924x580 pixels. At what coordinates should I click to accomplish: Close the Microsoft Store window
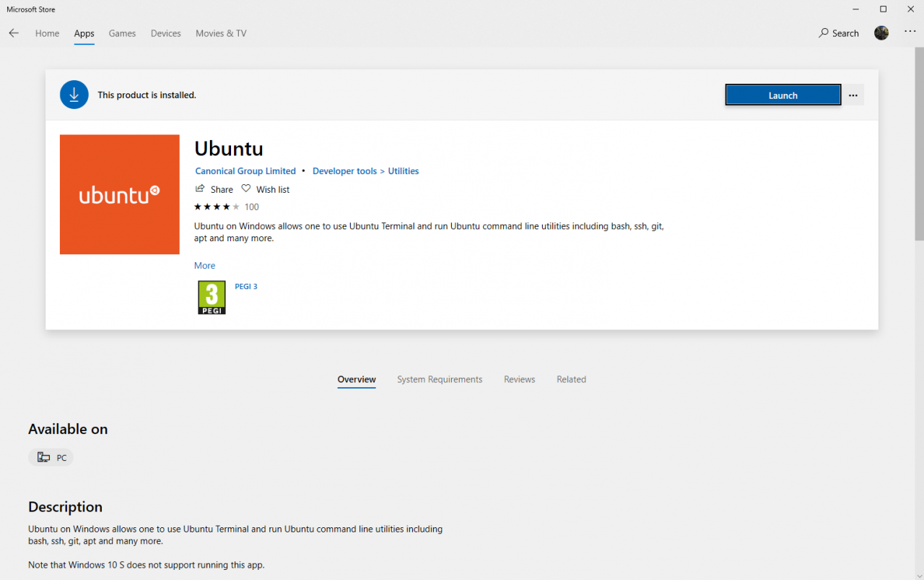pos(910,9)
